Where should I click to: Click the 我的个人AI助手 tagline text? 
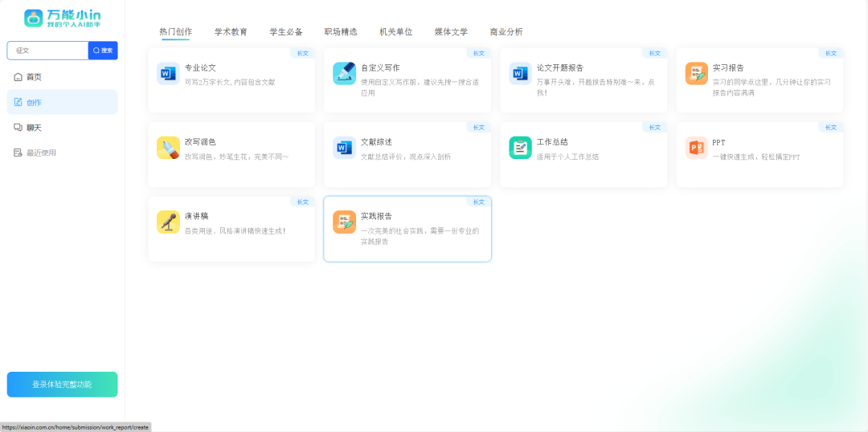click(x=74, y=25)
